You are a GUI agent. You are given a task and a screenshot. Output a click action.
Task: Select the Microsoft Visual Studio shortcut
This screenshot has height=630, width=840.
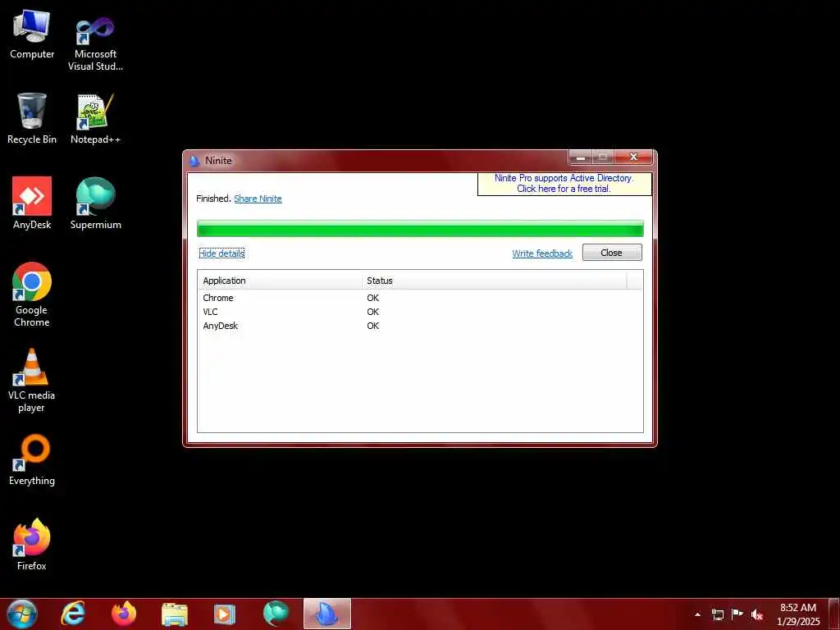[x=95, y=44]
